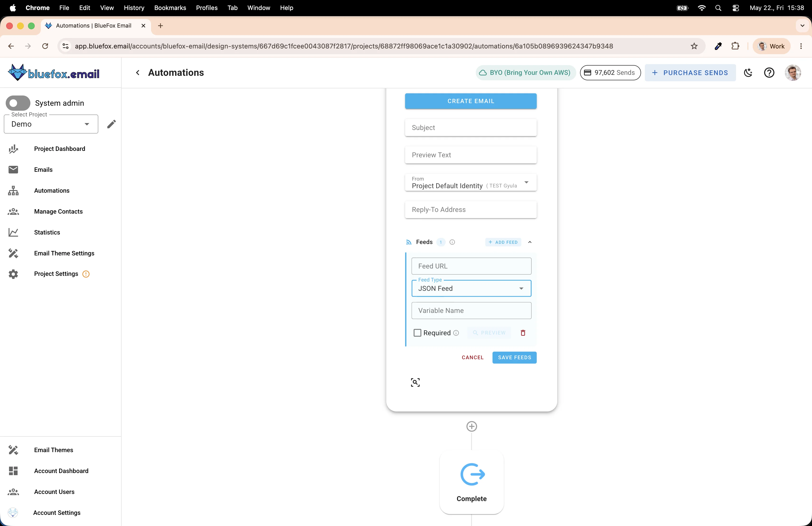
Task: Toggle dark mode moon icon
Action: point(748,73)
